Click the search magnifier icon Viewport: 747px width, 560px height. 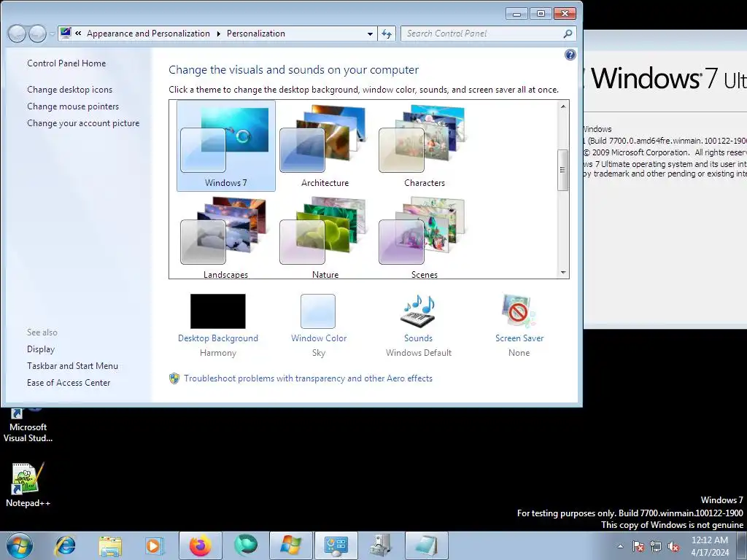(x=568, y=34)
